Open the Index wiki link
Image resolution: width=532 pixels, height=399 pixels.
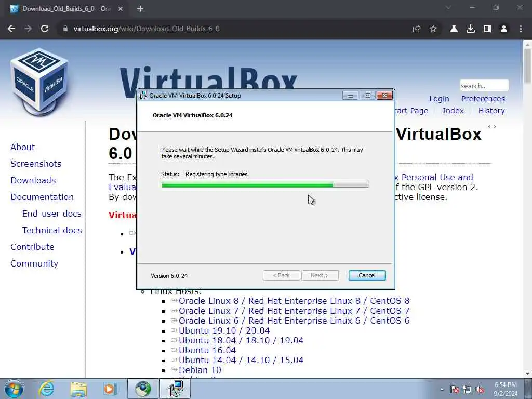click(453, 111)
